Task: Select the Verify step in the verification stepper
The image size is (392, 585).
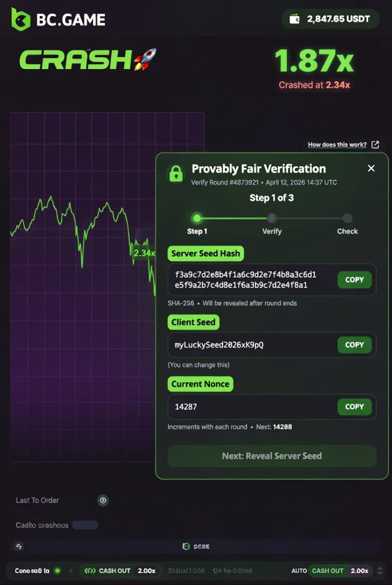Action: coord(272,218)
